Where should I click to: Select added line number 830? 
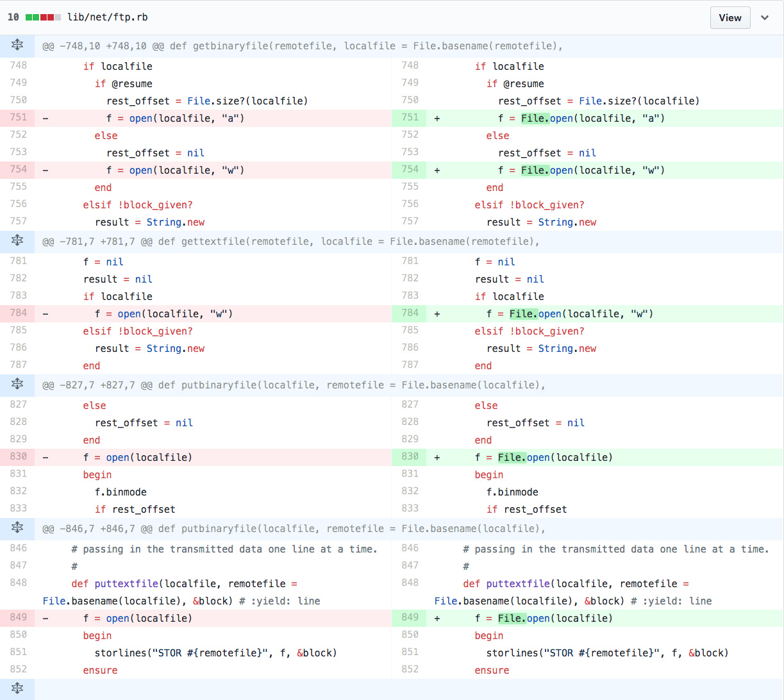410,456
